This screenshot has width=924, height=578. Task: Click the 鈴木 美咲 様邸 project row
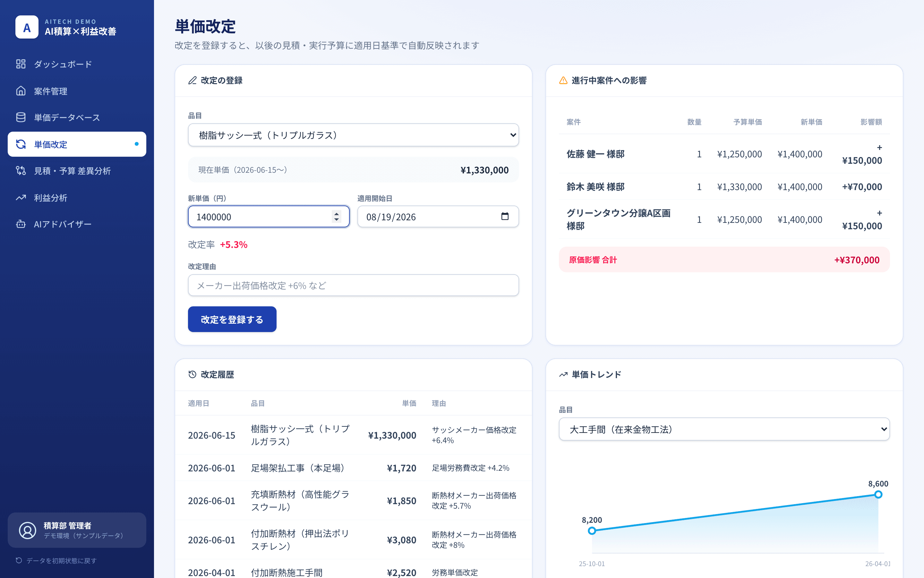724,187
